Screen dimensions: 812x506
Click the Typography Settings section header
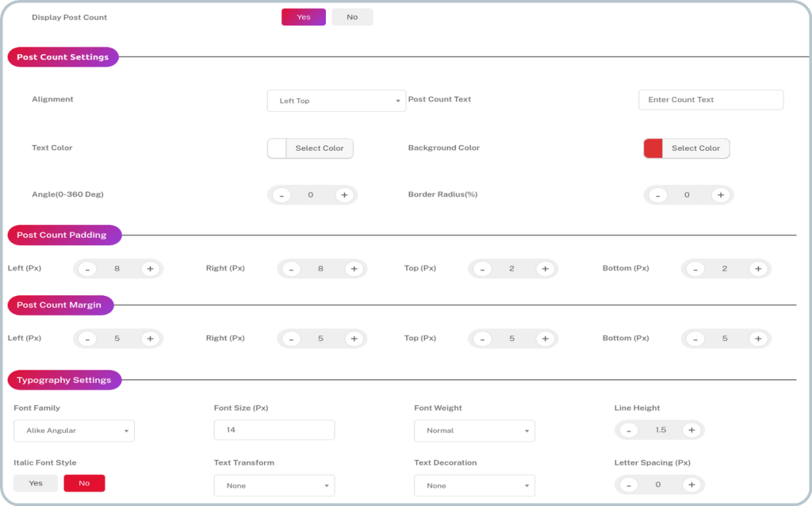(x=64, y=380)
